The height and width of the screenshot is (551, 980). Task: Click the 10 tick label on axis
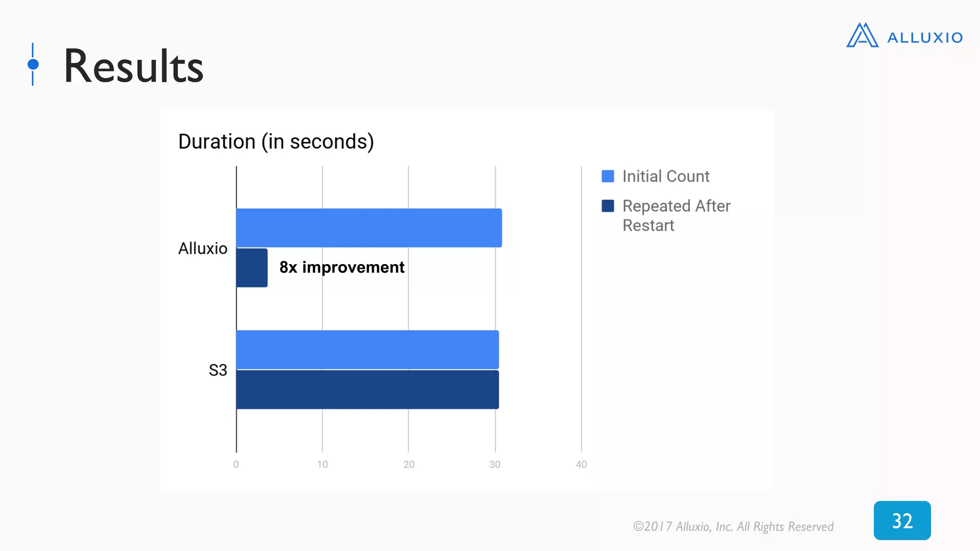tap(323, 464)
